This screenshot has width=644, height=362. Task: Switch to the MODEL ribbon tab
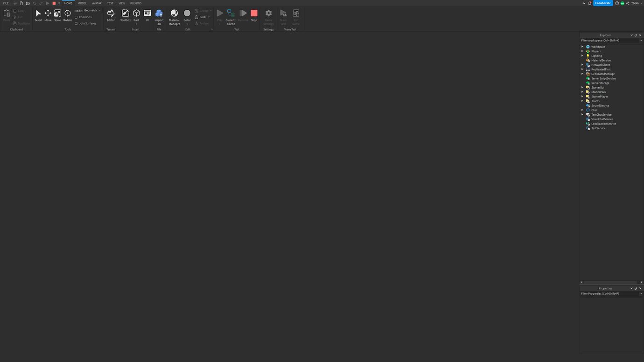coord(82,3)
